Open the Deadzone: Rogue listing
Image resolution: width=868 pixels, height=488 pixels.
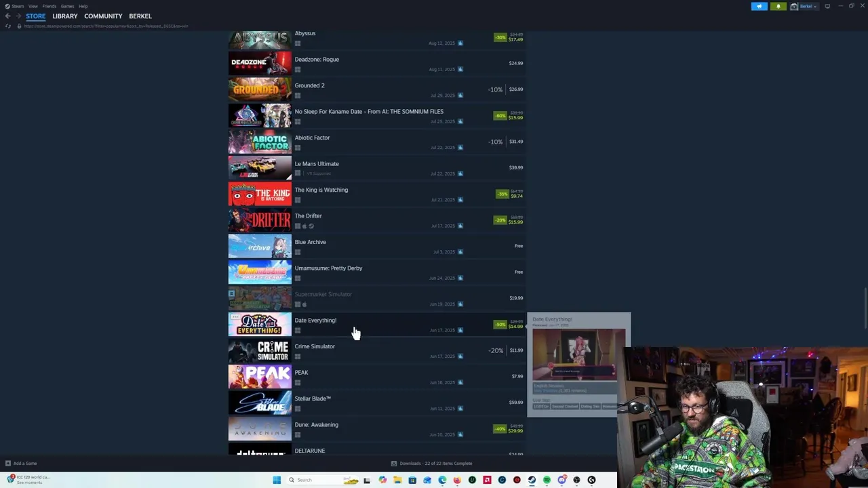[x=377, y=64]
